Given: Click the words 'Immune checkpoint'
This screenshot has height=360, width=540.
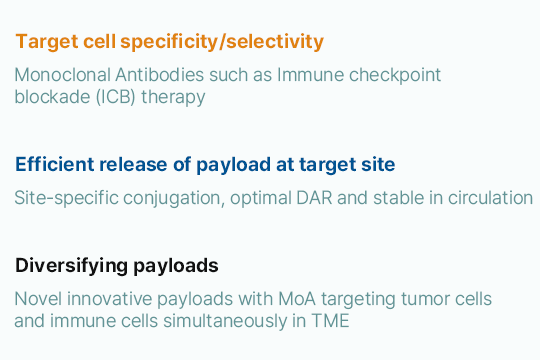Looking at the screenshot, I should click(x=359, y=75).
